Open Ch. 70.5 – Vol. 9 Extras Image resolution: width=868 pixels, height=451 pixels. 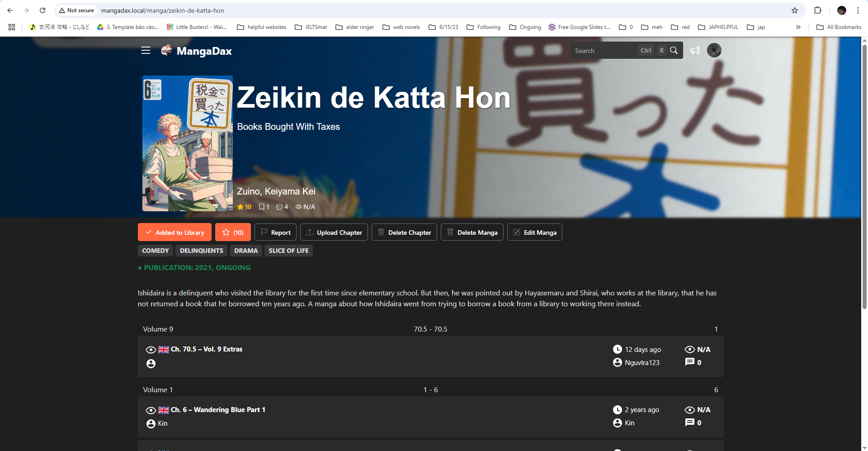click(x=207, y=349)
